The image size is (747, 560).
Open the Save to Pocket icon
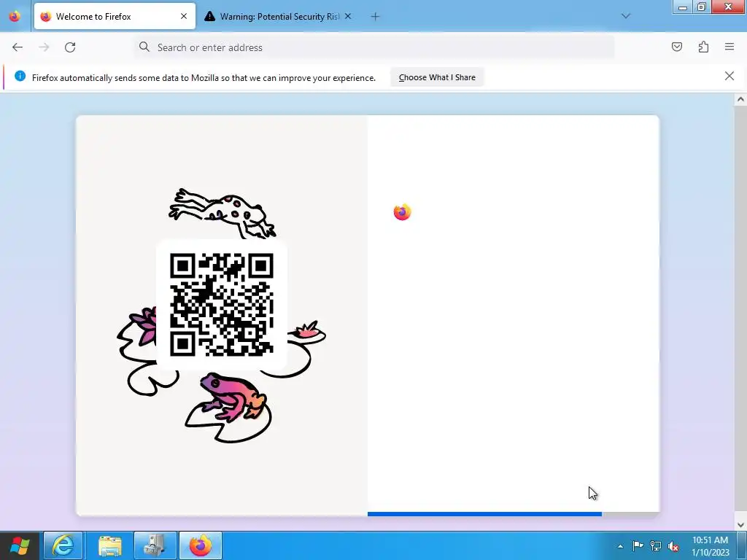click(x=676, y=47)
